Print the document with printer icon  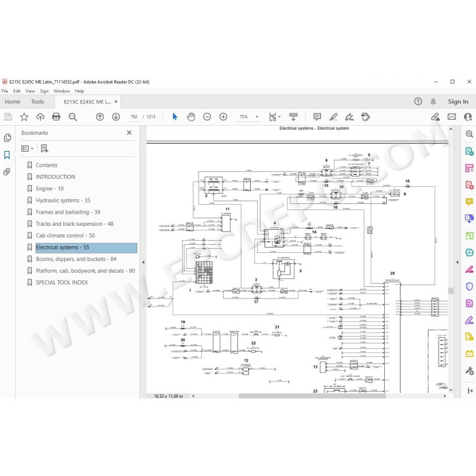point(56,117)
